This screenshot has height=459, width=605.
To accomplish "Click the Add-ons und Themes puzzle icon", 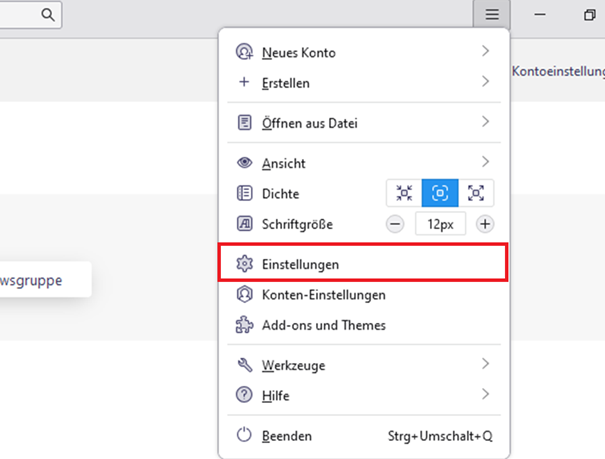I will 244,325.
